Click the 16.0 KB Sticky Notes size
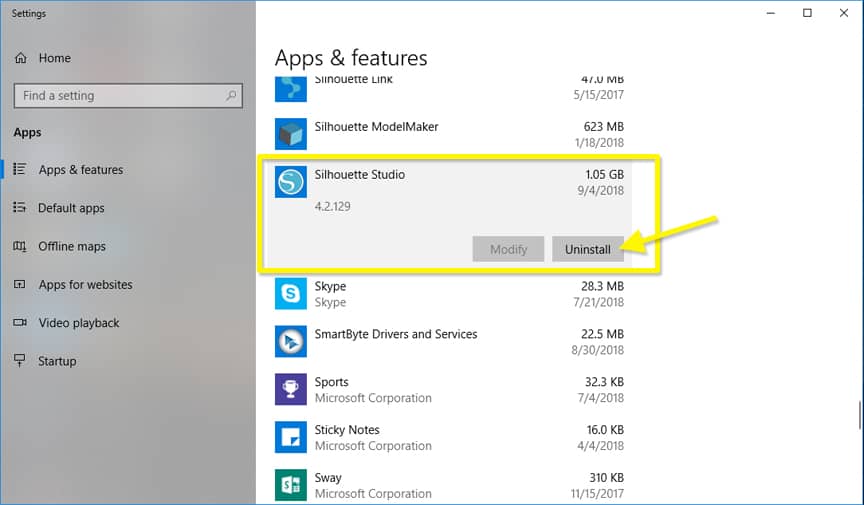864x505 pixels. tap(605, 430)
